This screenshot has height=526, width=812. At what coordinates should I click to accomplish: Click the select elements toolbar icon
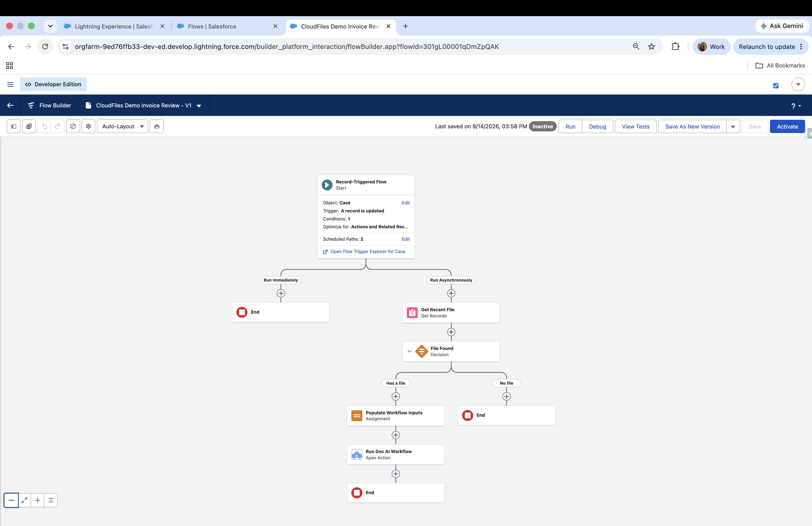[x=29, y=126]
